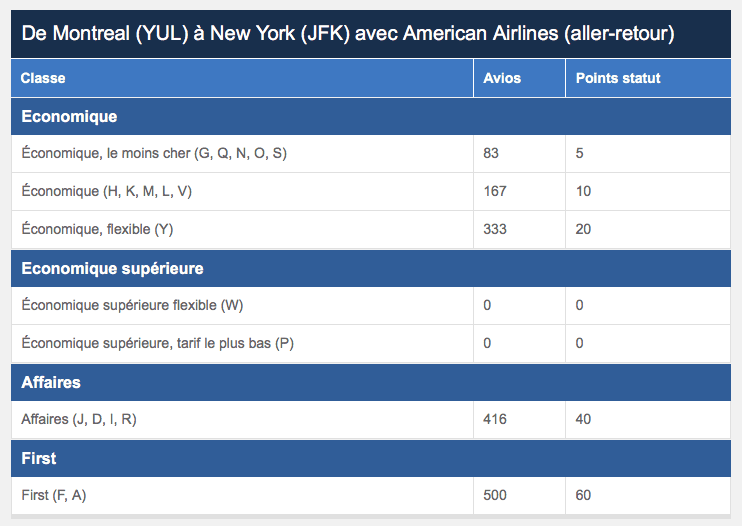Click First (F, A) row label
This screenshot has height=526, width=742.
(x=60, y=496)
